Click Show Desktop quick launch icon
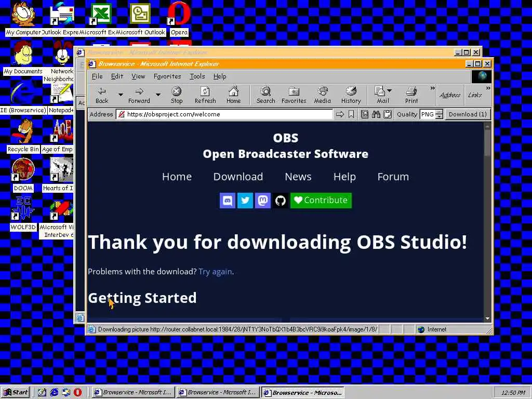Screen dimensions: 532x399 click(x=42, y=392)
